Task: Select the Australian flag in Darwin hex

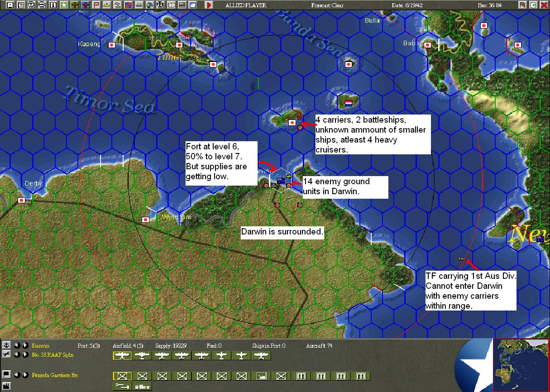Action: 281,181
